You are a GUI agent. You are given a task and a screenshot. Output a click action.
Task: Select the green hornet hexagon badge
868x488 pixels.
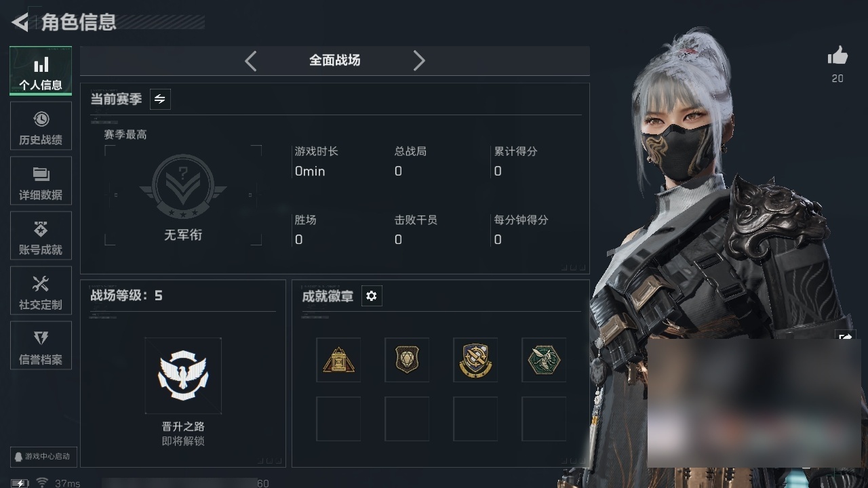(544, 360)
